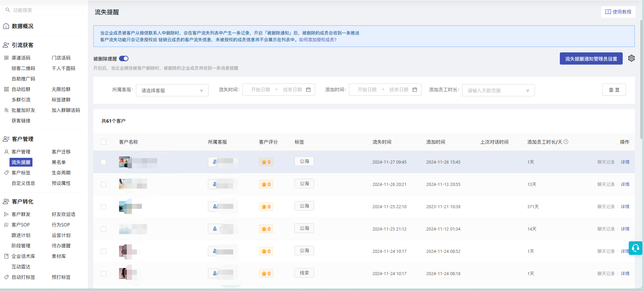Check the row with 添加时间 2024-11-24 08:52
Viewport: 644px width, 292px height.
pyautogui.click(x=103, y=251)
